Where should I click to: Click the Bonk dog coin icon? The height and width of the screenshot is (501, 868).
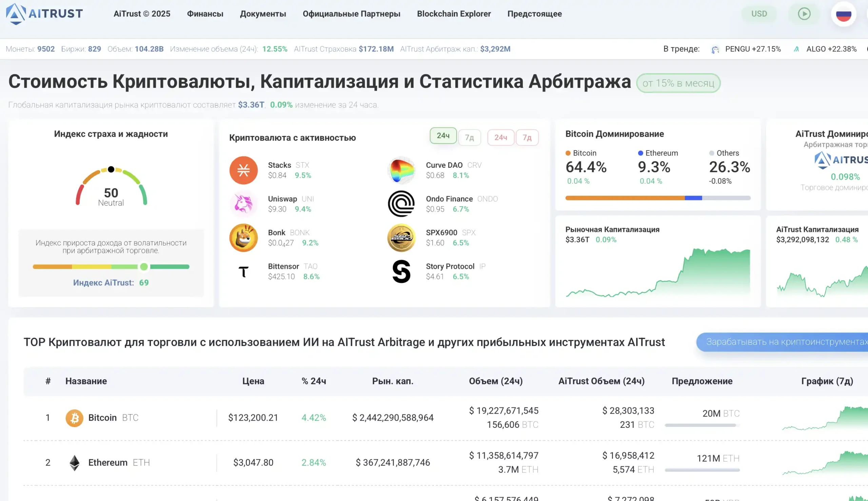coord(244,238)
